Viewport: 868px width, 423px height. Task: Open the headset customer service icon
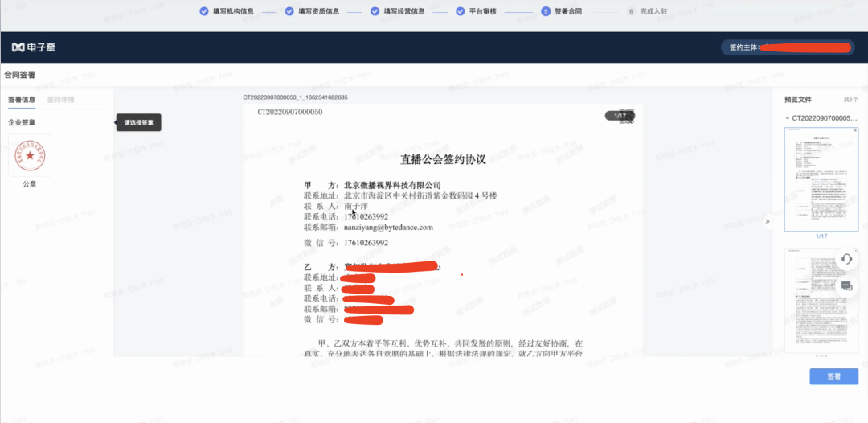pyautogui.click(x=846, y=259)
